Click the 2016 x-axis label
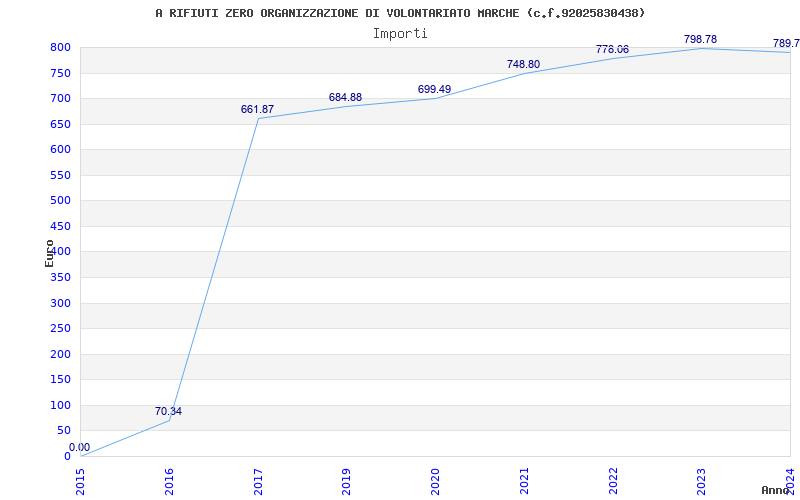This screenshot has width=800, height=500. tap(169, 481)
